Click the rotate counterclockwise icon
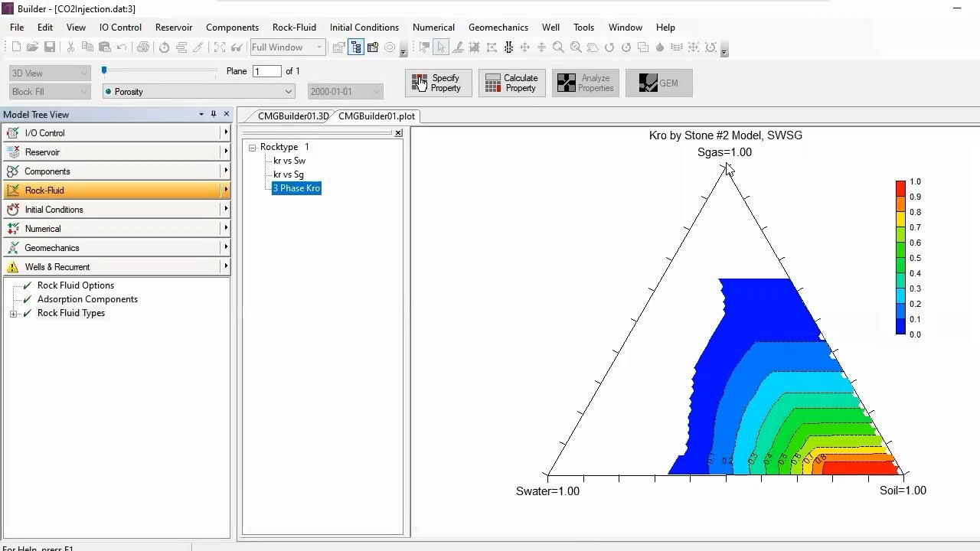The image size is (980, 551). click(x=609, y=47)
